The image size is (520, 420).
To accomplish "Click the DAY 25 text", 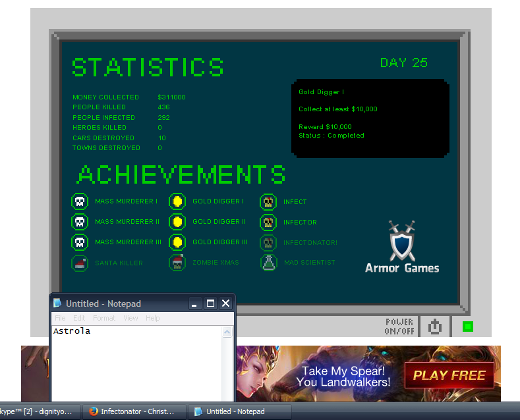I will 404,63.
